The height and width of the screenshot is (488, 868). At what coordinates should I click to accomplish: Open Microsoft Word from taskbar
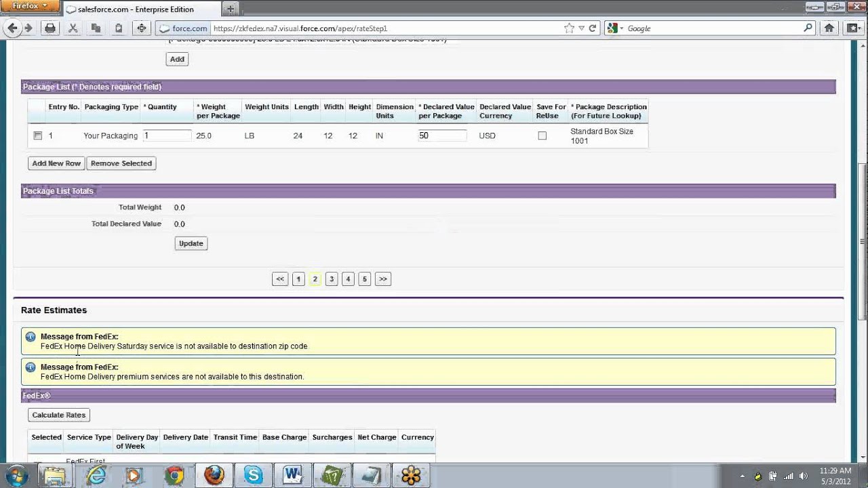point(293,476)
